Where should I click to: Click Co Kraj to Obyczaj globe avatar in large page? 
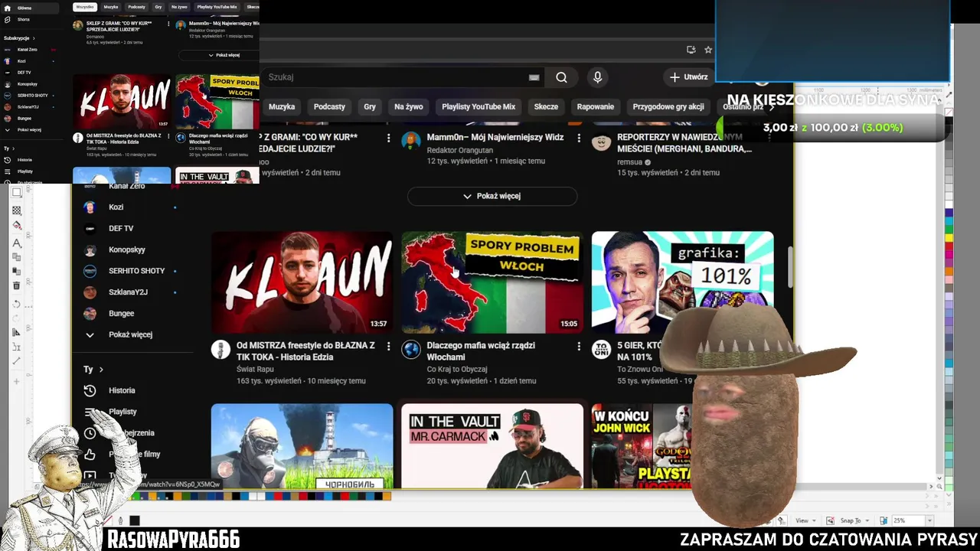(x=411, y=350)
